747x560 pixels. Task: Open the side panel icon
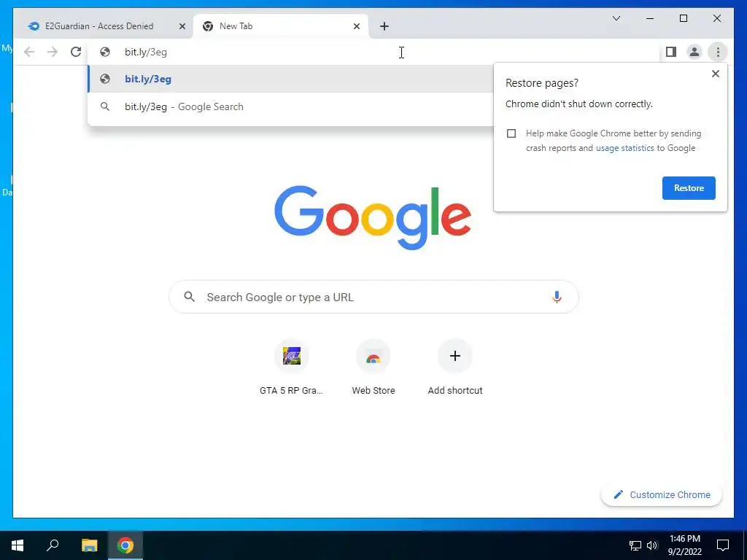coord(671,52)
